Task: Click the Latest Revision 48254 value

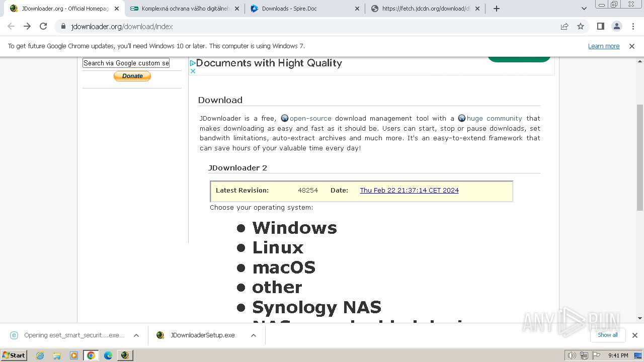Action: pos(308,190)
